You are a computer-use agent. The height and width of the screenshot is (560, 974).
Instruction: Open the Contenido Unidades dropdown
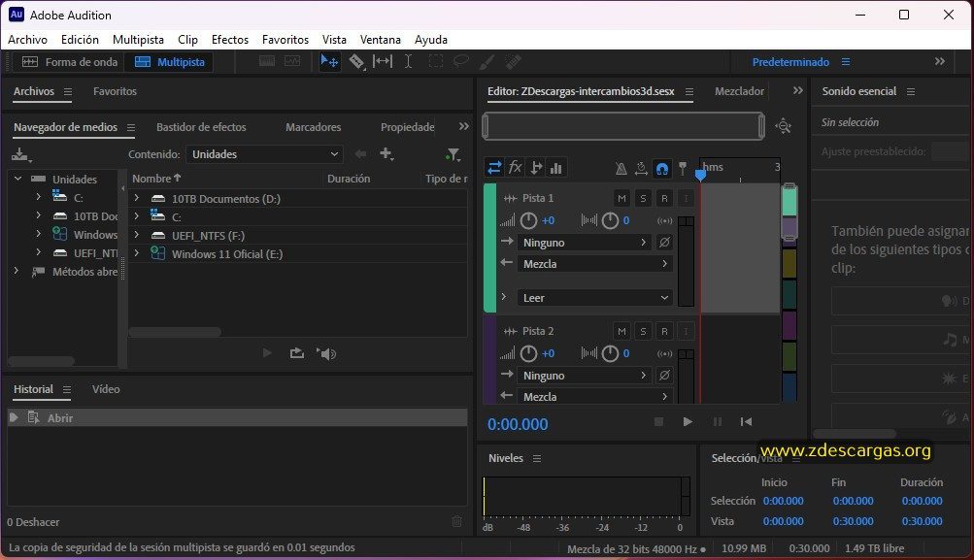(264, 154)
